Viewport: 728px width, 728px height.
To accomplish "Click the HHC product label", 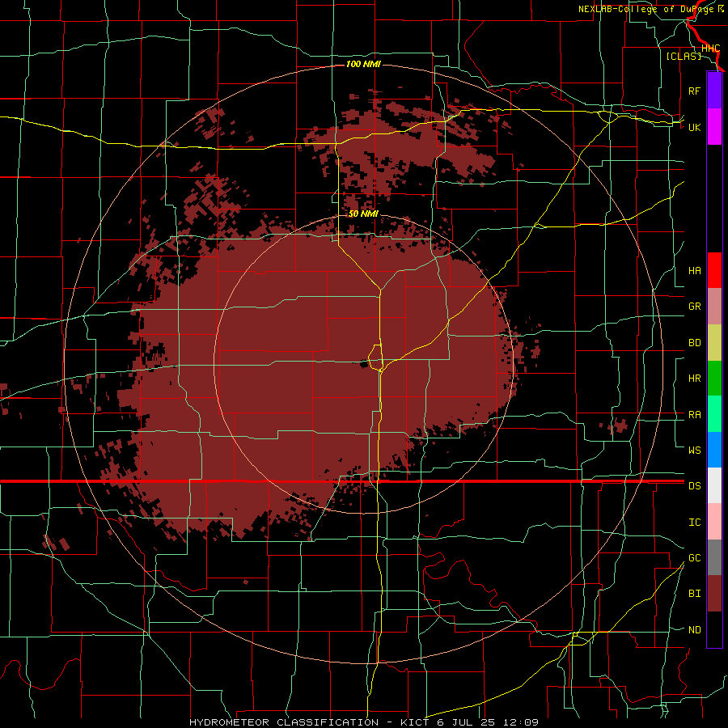I will point(710,49).
